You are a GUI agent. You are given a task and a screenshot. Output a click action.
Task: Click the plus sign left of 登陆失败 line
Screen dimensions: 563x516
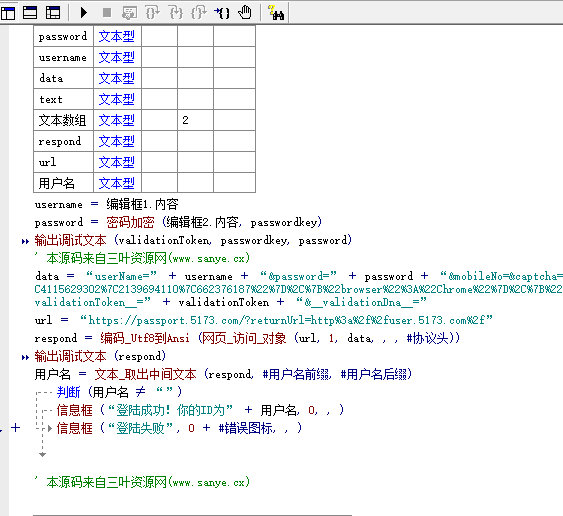tap(15, 428)
